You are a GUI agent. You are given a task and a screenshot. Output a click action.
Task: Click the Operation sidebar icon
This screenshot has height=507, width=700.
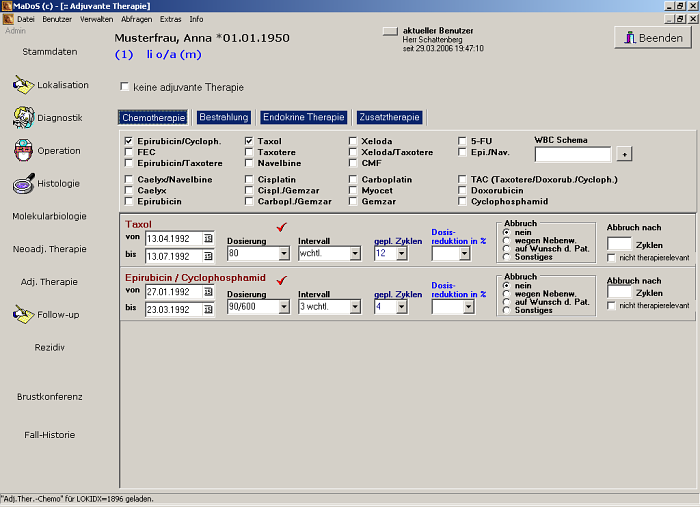(x=23, y=151)
